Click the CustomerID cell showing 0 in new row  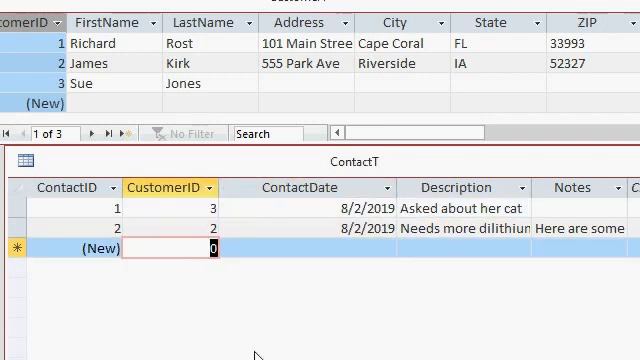coord(171,248)
